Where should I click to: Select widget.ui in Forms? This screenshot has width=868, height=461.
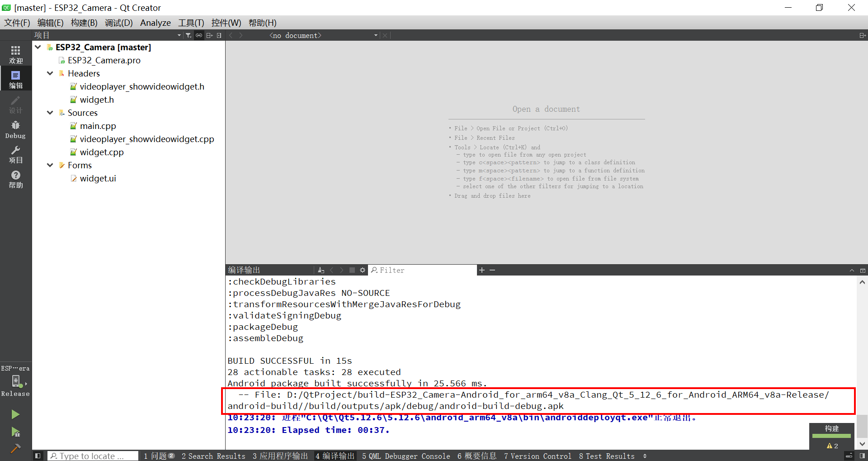point(98,178)
